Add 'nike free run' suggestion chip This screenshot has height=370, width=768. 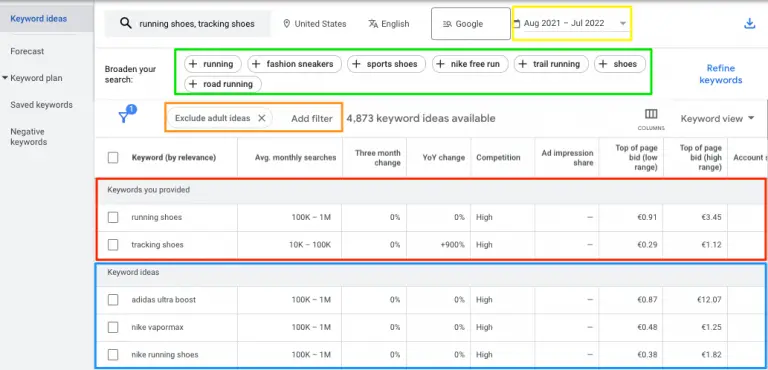470,64
